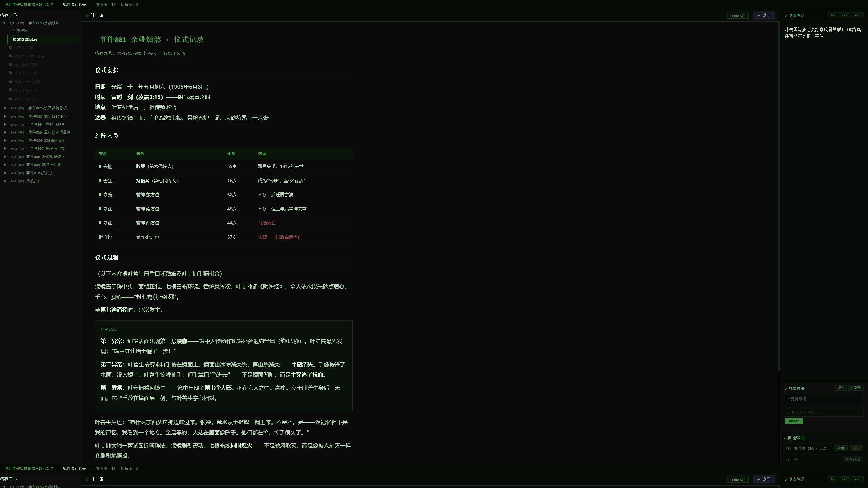Click lock icon beside 叶守拙手稿
This screenshot has height=488, width=868.
pos(10,47)
